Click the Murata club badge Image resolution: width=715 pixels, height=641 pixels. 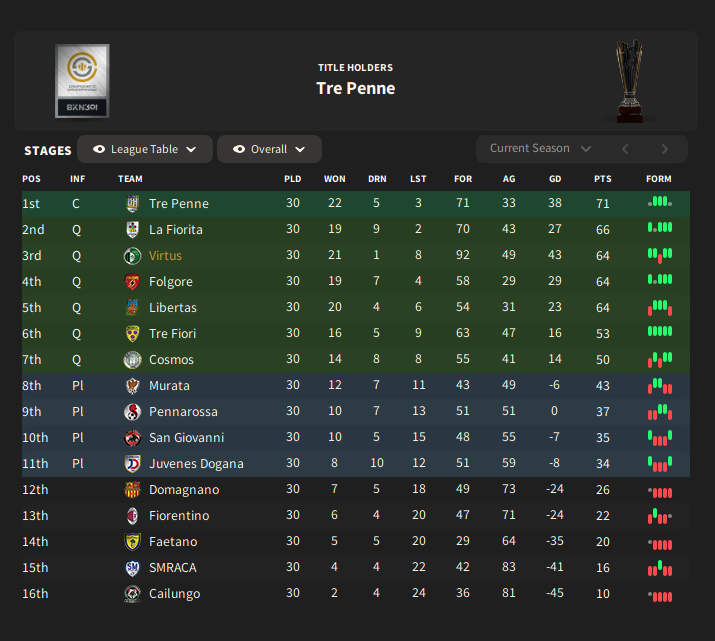pyautogui.click(x=132, y=386)
